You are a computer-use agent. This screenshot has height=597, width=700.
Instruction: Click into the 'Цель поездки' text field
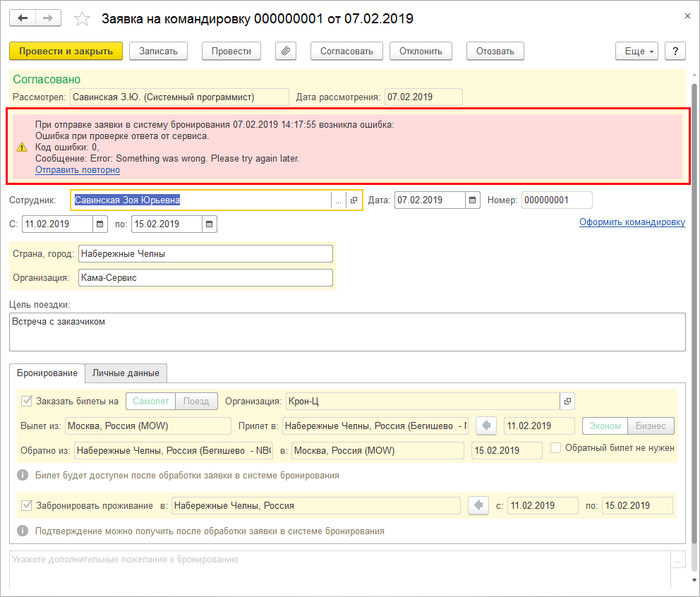(x=347, y=332)
